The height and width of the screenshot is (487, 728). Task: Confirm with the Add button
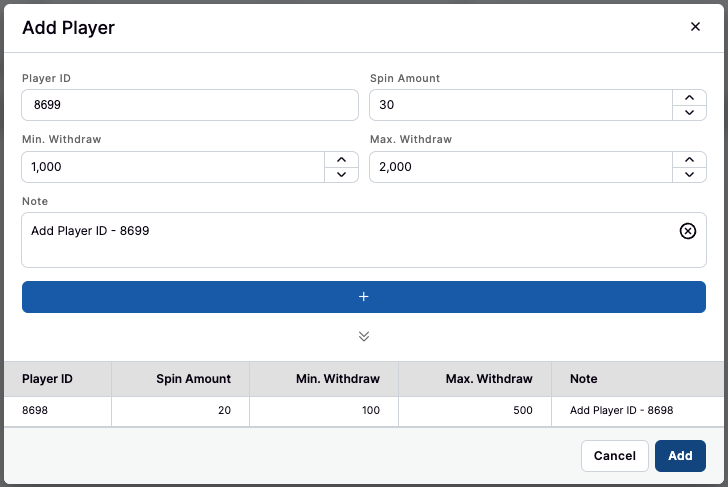point(680,456)
